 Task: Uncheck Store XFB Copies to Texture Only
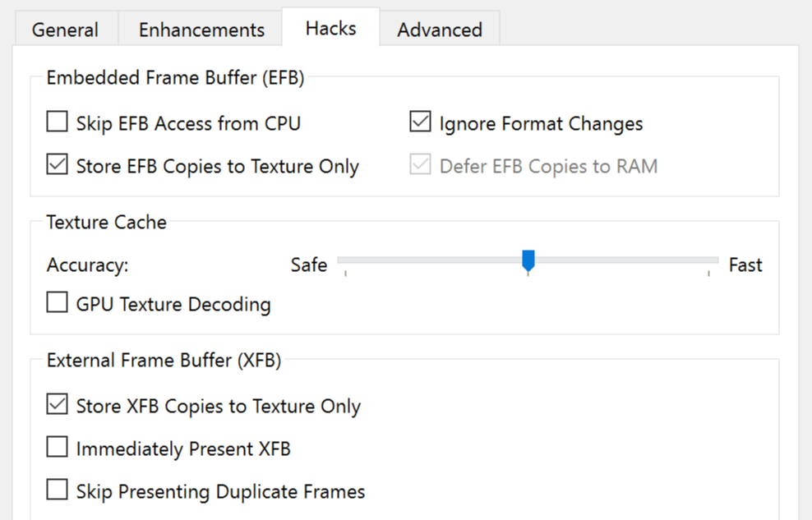[x=57, y=404]
